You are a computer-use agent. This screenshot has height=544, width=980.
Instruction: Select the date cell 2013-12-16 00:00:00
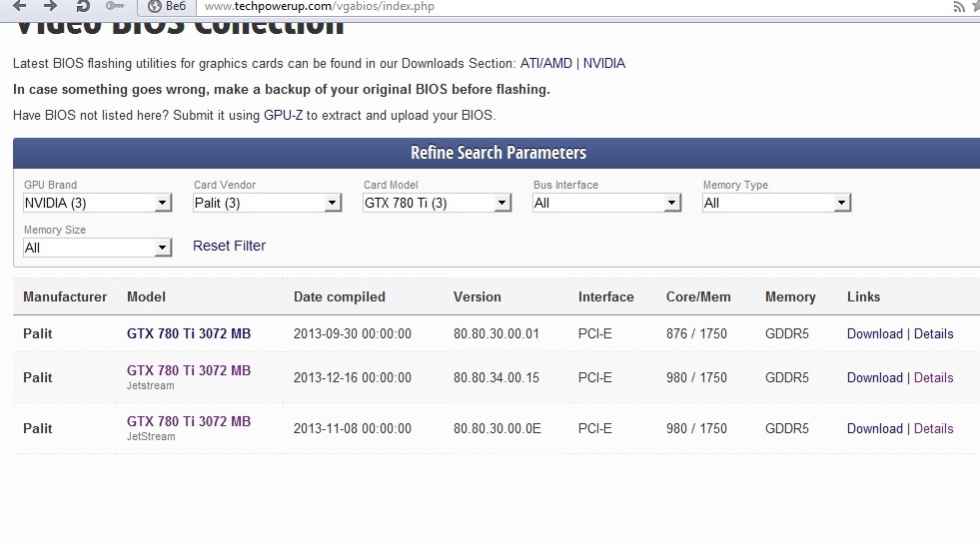tap(353, 377)
